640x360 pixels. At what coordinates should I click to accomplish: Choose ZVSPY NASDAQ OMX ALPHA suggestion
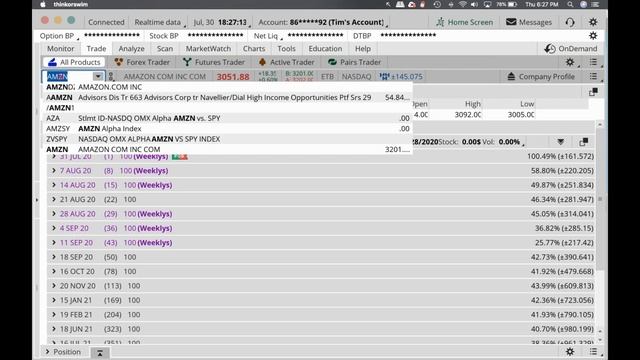coord(227,139)
